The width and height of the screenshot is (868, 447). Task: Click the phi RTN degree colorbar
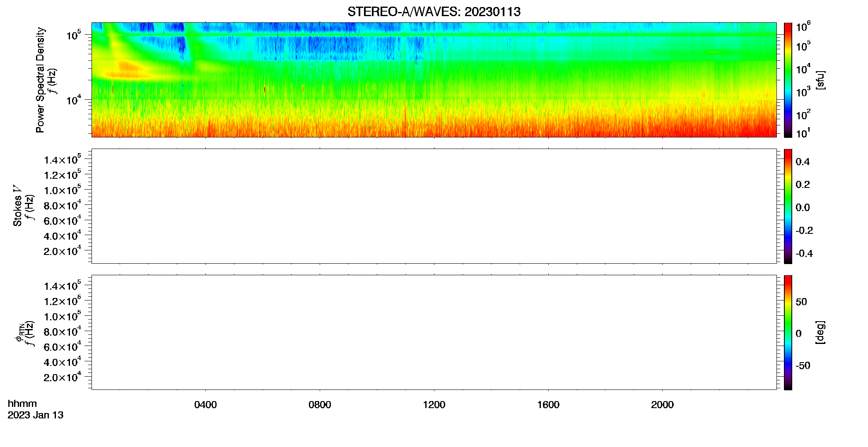[x=788, y=332]
